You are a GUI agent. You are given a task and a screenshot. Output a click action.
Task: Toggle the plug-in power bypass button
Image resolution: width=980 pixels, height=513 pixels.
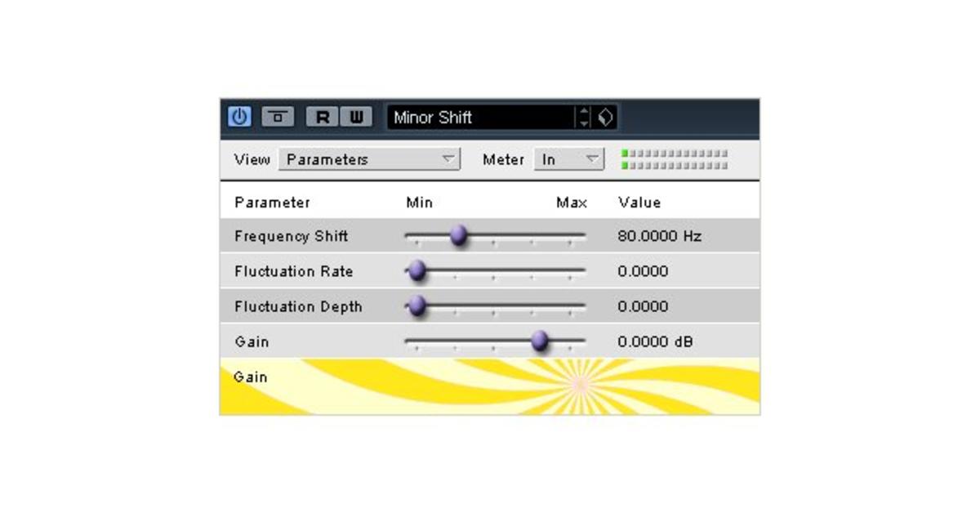coord(239,117)
